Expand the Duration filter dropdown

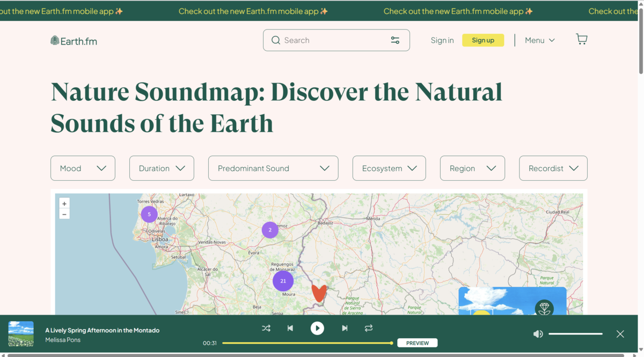(x=162, y=168)
